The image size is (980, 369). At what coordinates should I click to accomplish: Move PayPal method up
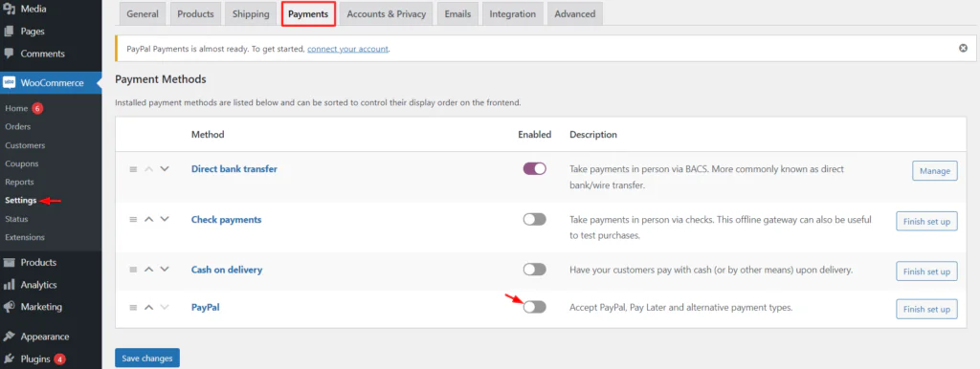tap(148, 307)
